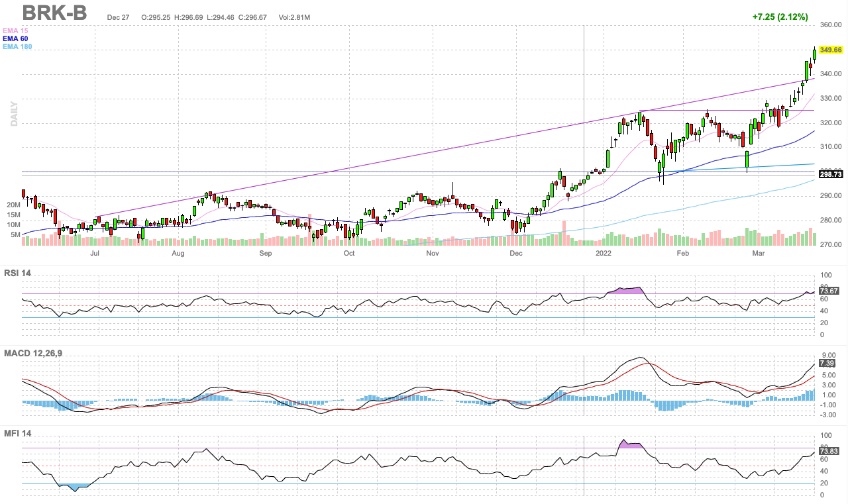Click the 20M volume scale label

[13, 205]
